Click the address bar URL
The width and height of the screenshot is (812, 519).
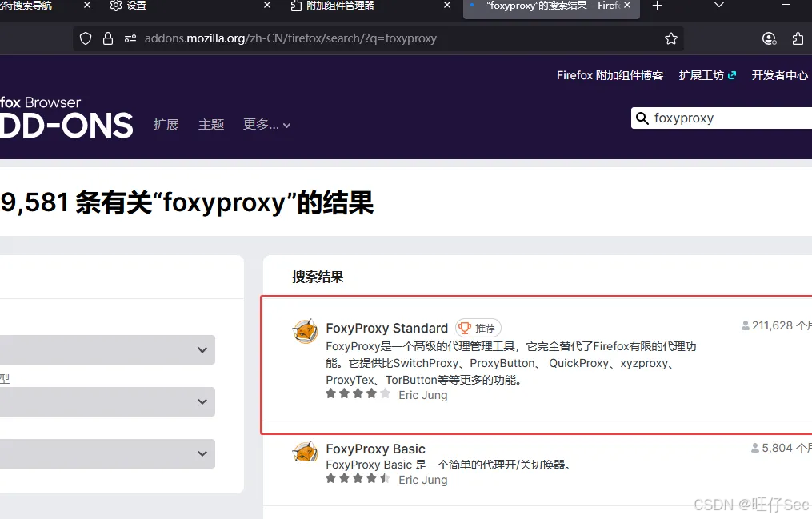290,38
